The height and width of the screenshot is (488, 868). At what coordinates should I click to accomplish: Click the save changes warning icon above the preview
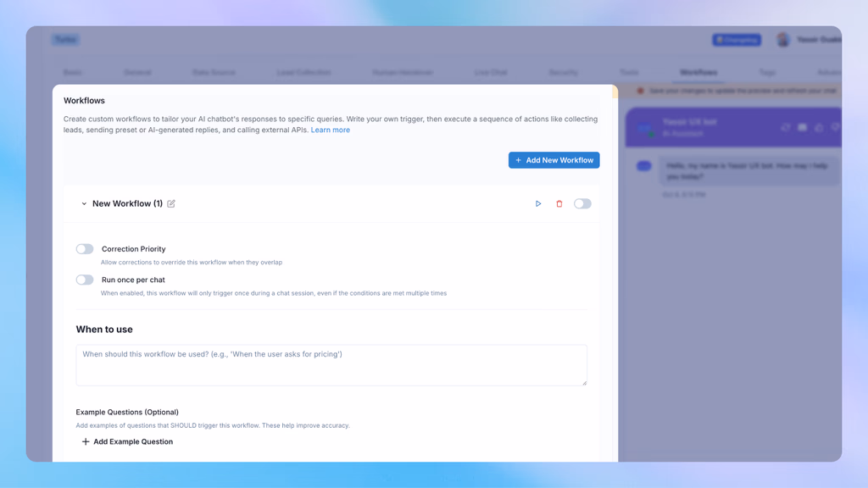(641, 91)
